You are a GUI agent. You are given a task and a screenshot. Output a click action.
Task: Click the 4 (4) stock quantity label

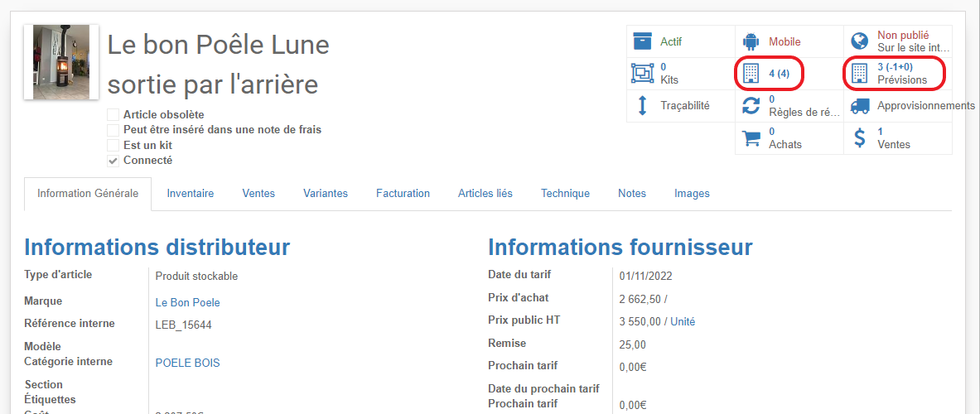point(779,74)
